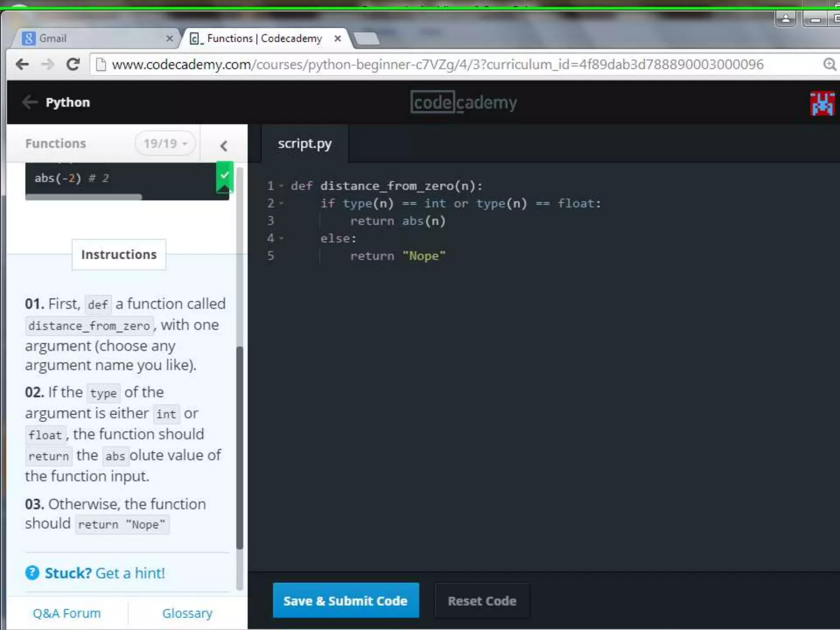Image resolution: width=840 pixels, height=630 pixels.
Task: Click the Reset Code button
Action: pyautogui.click(x=482, y=601)
